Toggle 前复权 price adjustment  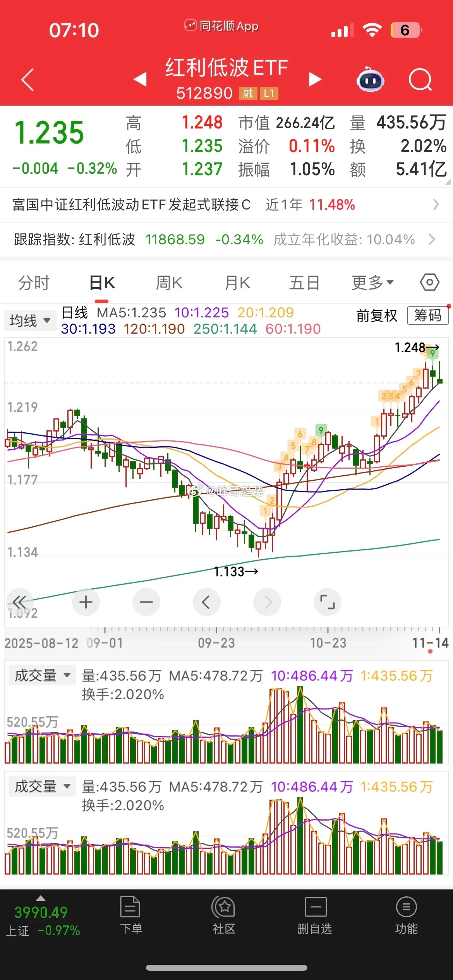pos(377,316)
